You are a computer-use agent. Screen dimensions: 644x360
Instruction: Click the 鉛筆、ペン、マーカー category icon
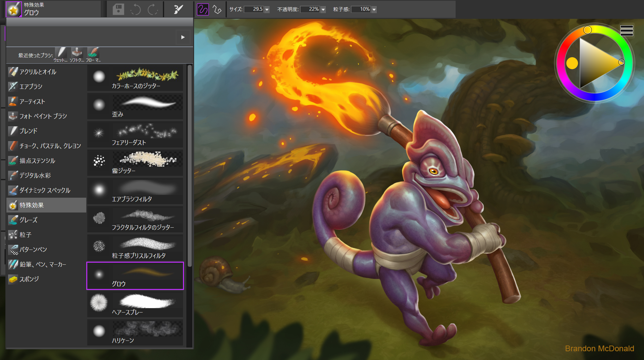[x=13, y=264]
